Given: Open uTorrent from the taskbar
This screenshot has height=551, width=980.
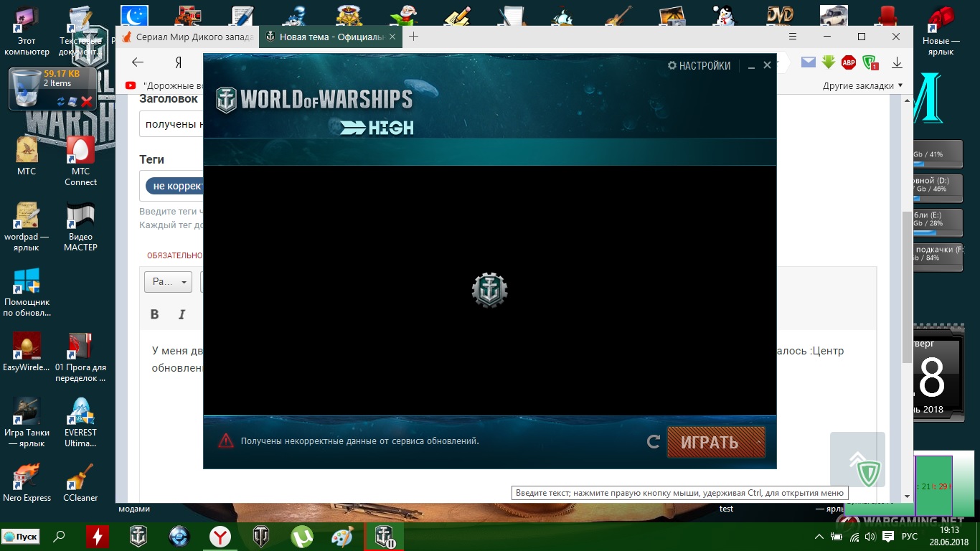Looking at the screenshot, I should click(302, 536).
